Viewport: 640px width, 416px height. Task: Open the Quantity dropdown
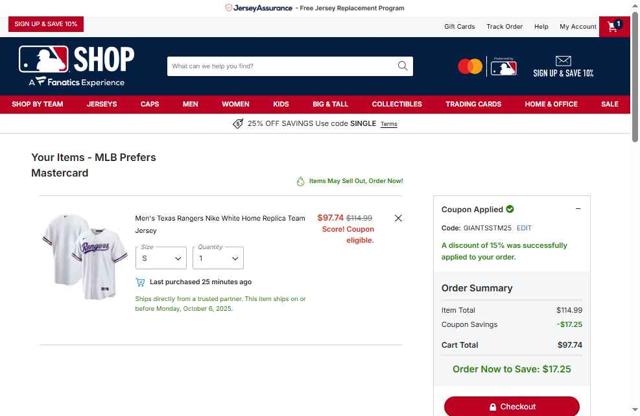[x=218, y=258]
